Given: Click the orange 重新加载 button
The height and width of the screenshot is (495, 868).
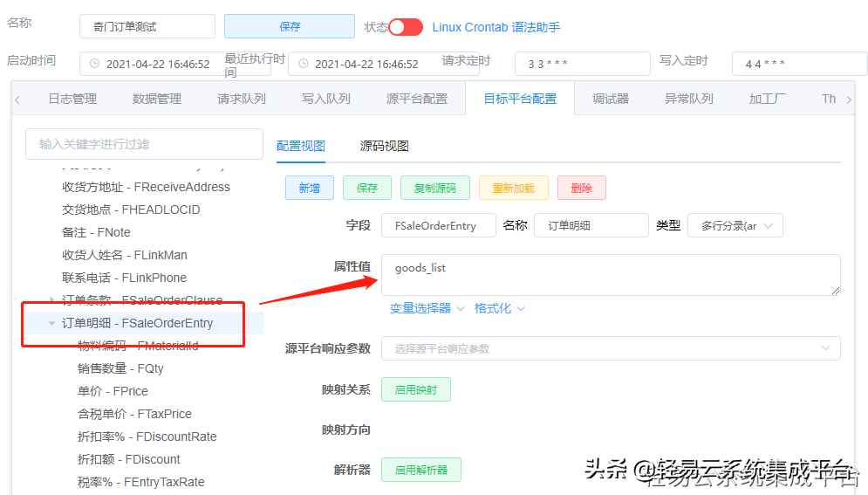Looking at the screenshot, I should tap(514, 188).
